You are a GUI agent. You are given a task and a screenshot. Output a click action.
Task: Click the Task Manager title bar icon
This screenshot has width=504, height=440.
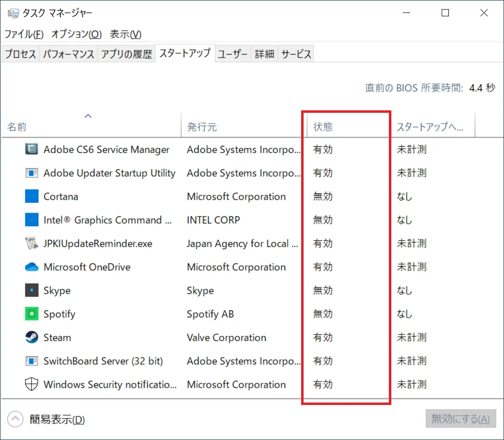pos(13,13)
